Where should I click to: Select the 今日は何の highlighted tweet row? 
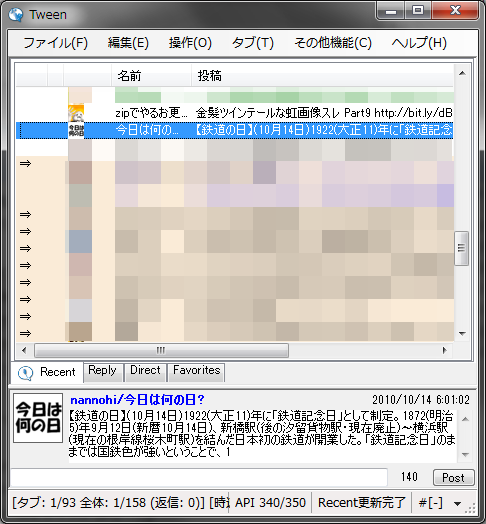coord(235,130)
